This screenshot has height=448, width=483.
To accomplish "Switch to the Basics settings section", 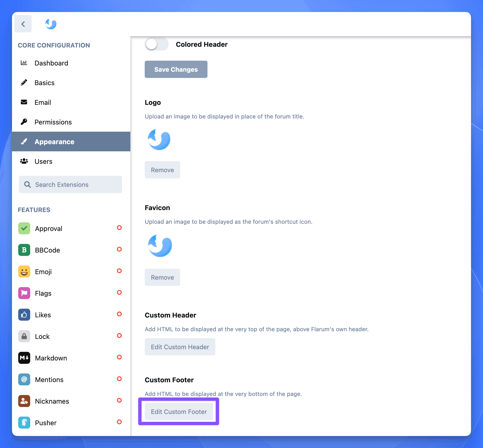I will click(x=44, y=83).
